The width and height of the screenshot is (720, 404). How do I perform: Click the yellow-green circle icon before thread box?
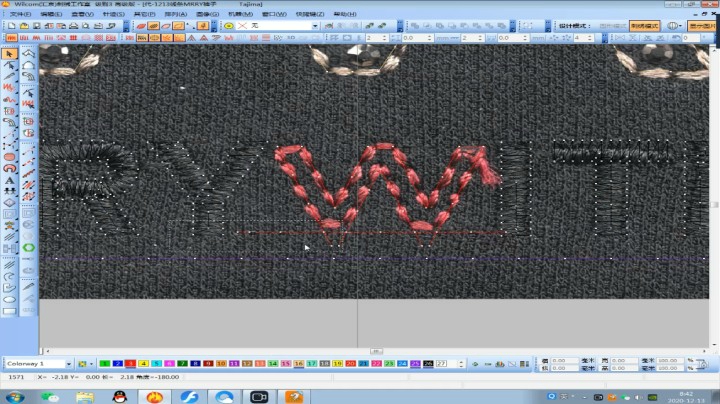click(229, 26)
